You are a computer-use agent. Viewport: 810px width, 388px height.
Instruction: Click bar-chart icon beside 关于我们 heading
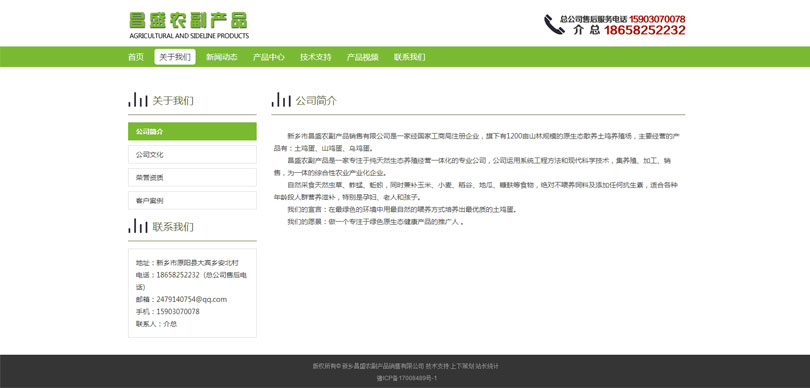(x=138, y=100)
